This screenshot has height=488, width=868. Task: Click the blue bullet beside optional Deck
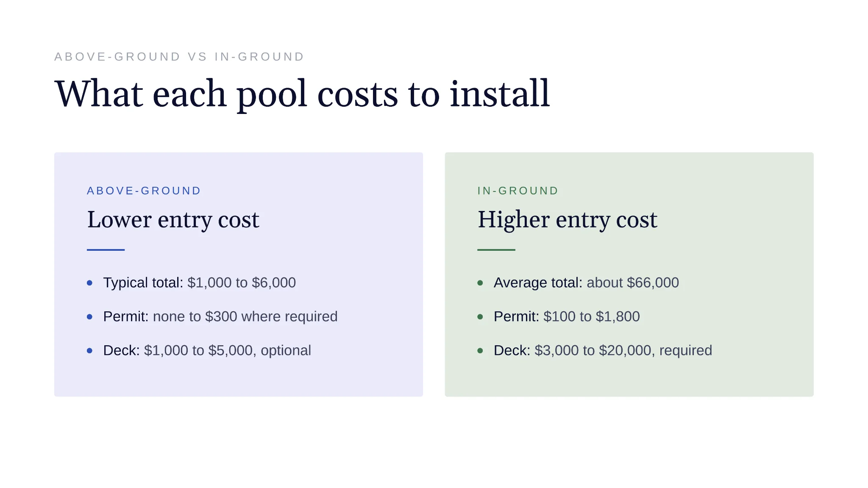(x=89, y=351)
